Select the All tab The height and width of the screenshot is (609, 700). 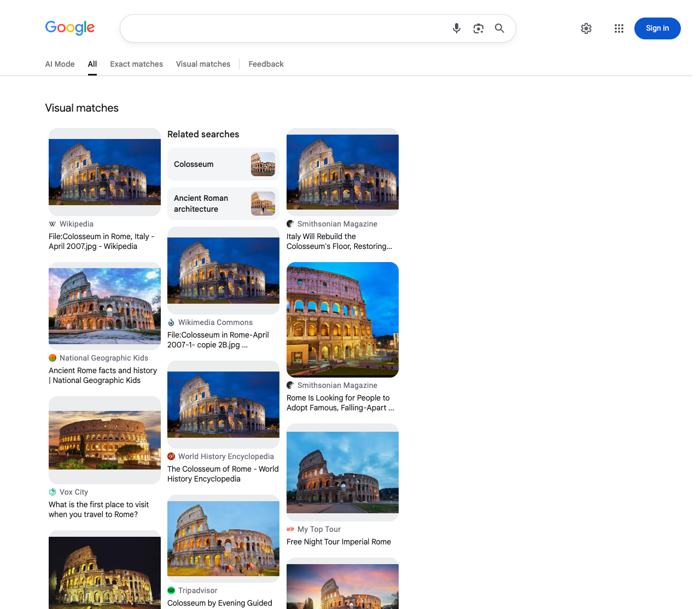coord(92,64)
